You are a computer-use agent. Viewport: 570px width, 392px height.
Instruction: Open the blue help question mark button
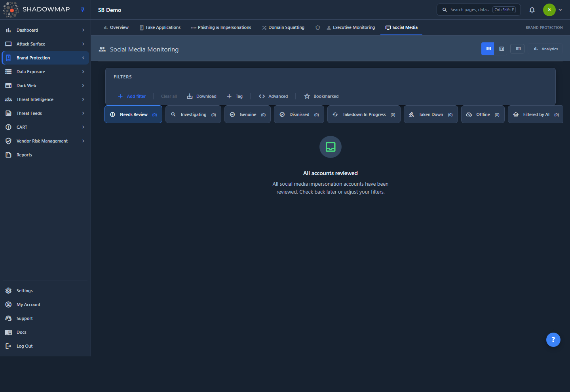[x=553, y=339]
